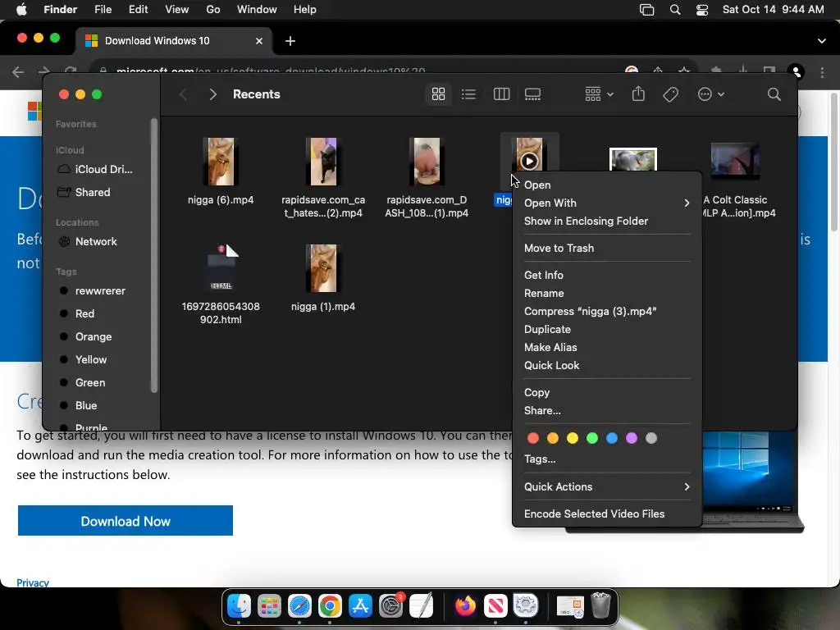Go back in Finder navigation

[x=183, y=94]
